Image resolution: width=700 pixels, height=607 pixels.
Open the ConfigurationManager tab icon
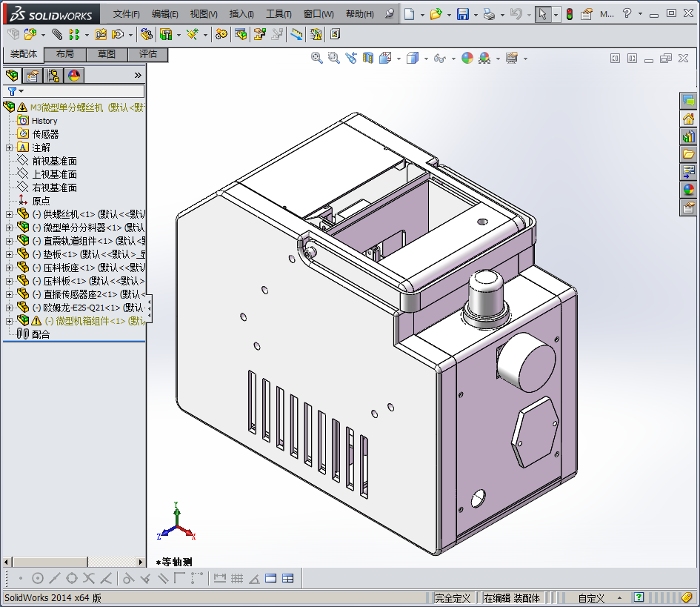(x=53, y=75)
